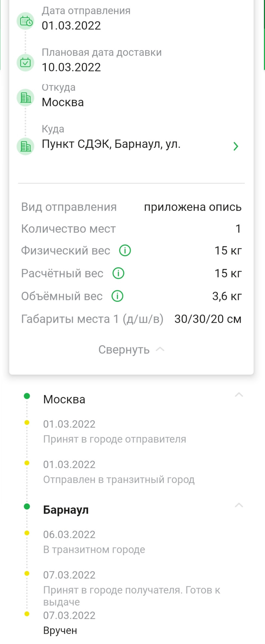The width and height of the screenshot is (265, 644).
Task: Select 'В транзитном городе' status entry
Action: (94, 550)
